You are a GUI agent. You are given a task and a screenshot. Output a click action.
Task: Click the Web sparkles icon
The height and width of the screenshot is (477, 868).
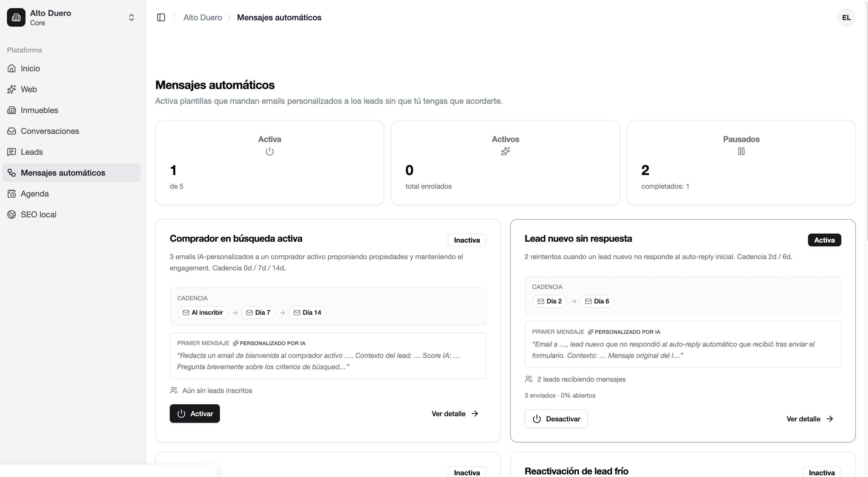[12, 89]
